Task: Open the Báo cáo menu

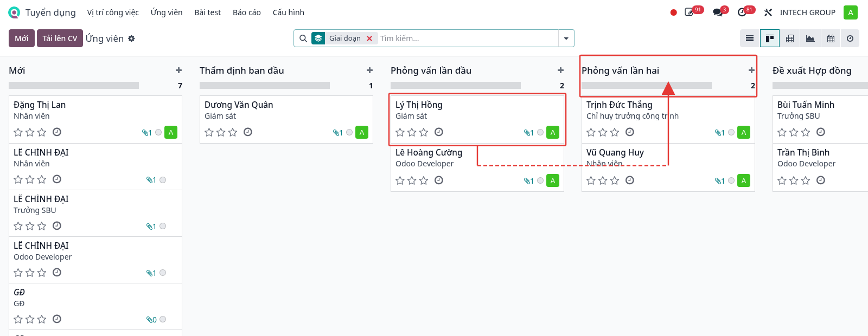Action: pyautogui.click(x=247, y=12)
